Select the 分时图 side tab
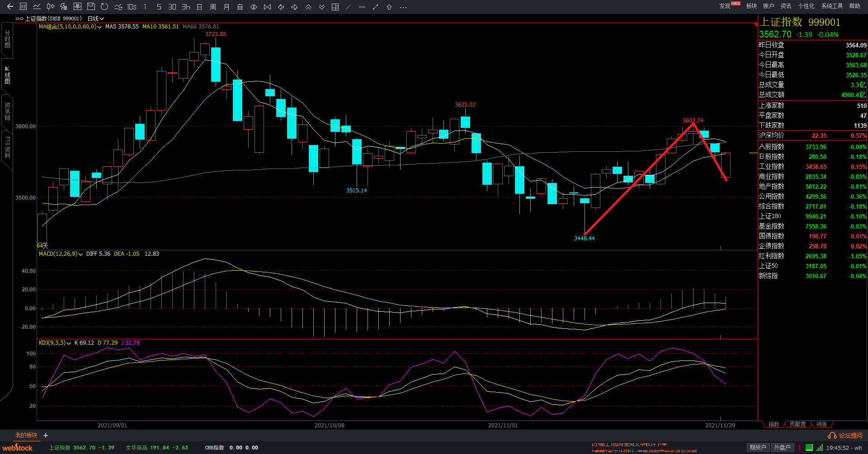The image size is (868, 454). 7,39
